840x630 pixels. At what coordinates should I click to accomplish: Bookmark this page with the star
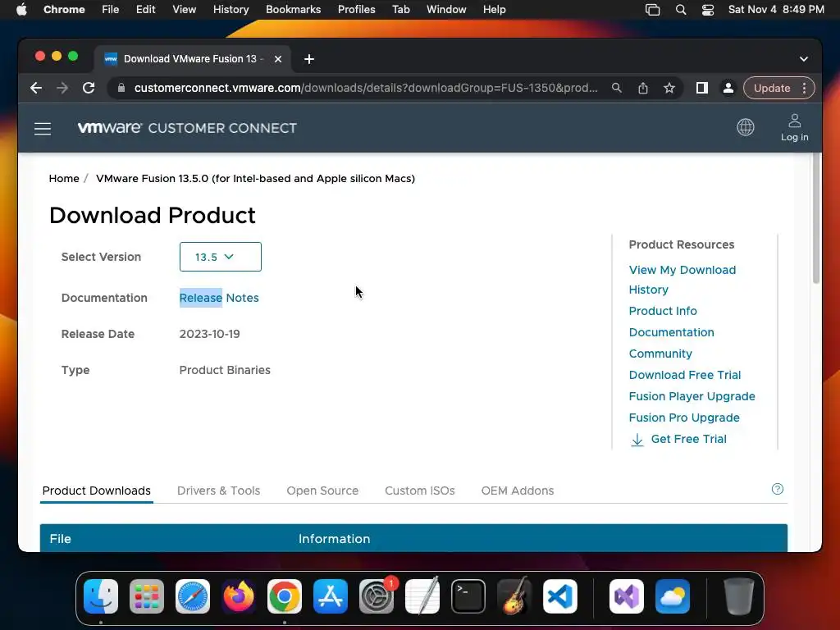[669, 88]
